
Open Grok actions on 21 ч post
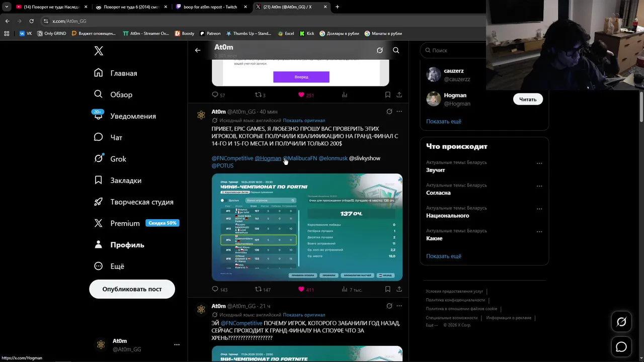point(389,306)
